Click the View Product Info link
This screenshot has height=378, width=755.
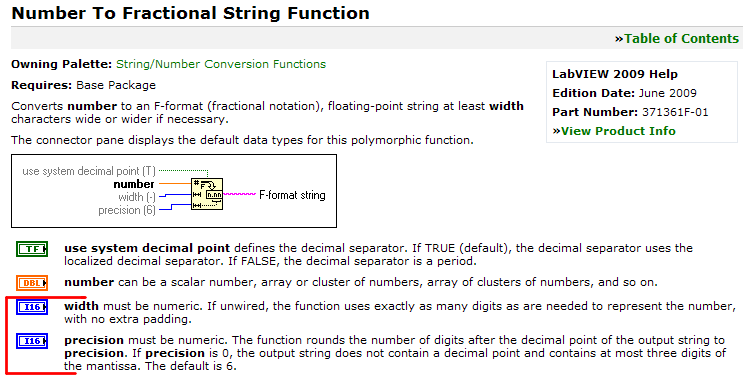click(x=614, y=131)
